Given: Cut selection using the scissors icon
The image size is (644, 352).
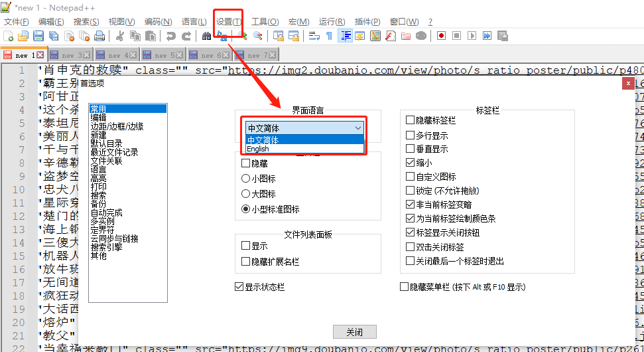Looking at the screenshot, I should pos(119,36).
